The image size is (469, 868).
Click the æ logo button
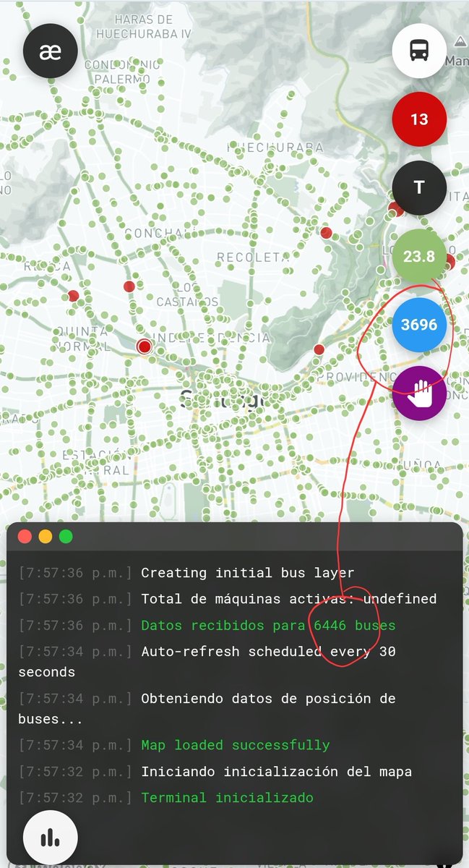tap(51, 51)
